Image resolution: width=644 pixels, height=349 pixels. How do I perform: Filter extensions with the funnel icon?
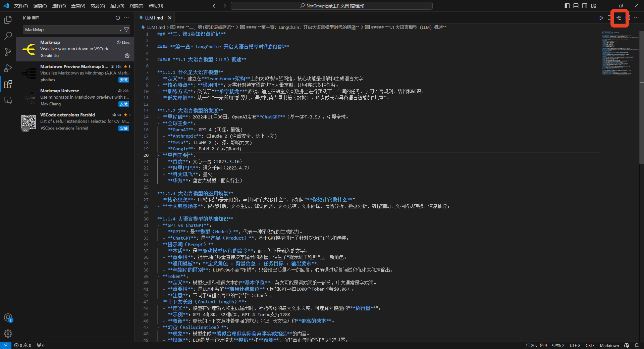click(126, 30)
